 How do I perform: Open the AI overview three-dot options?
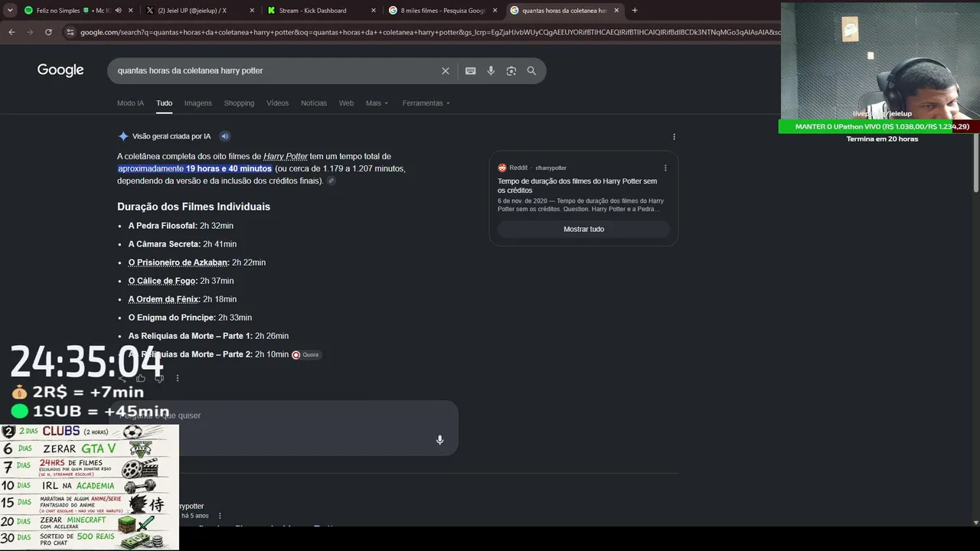coord(674,137)
